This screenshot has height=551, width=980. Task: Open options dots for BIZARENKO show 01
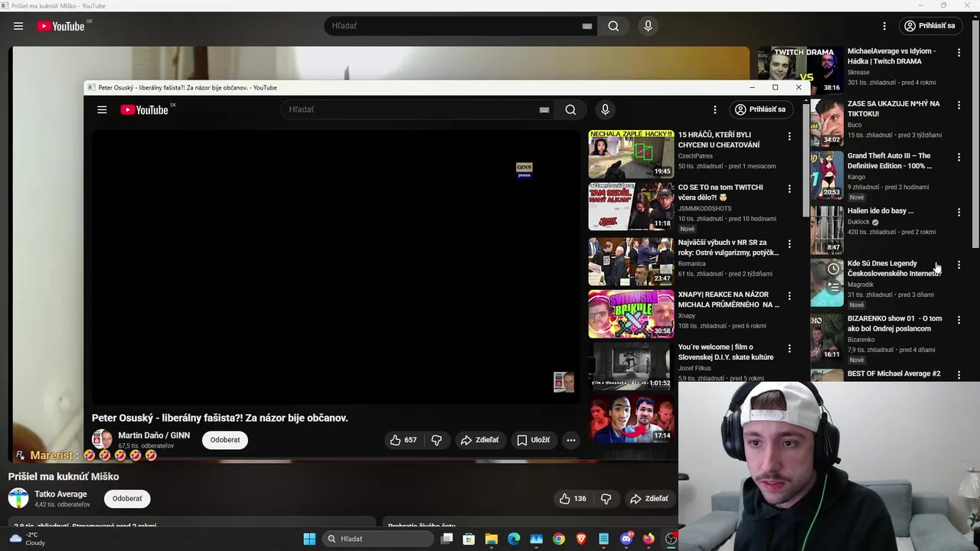coord(959,320)
